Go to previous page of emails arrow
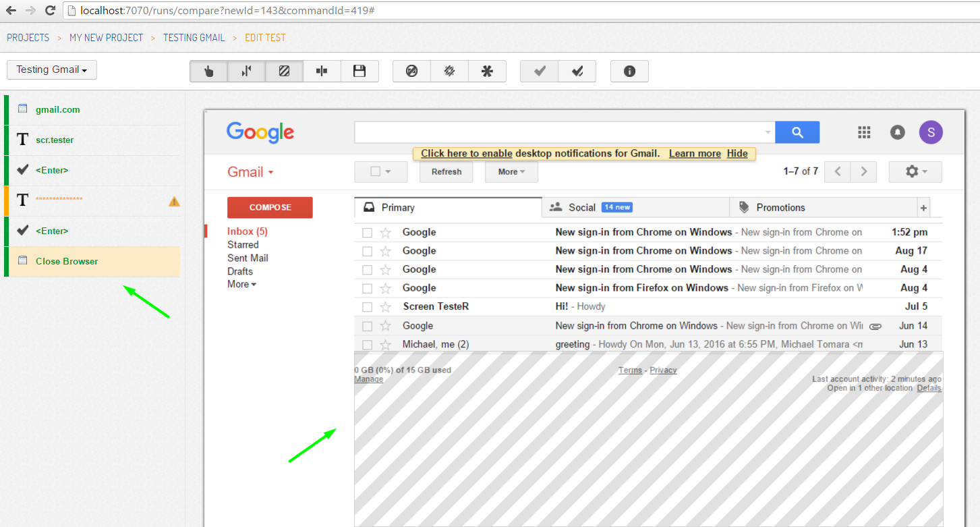 click(838, 171)
